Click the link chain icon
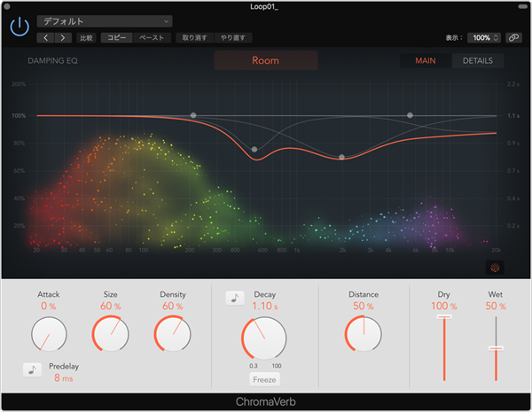Screen dimensions: 532x412 coord(513,37)
